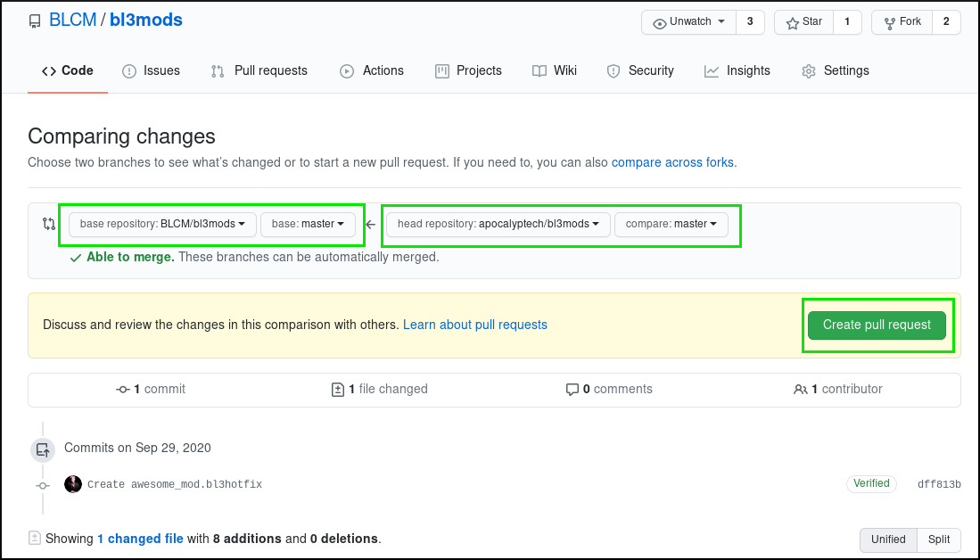
Task: Open the Actions tab
Action: click(x=371, y=70)
